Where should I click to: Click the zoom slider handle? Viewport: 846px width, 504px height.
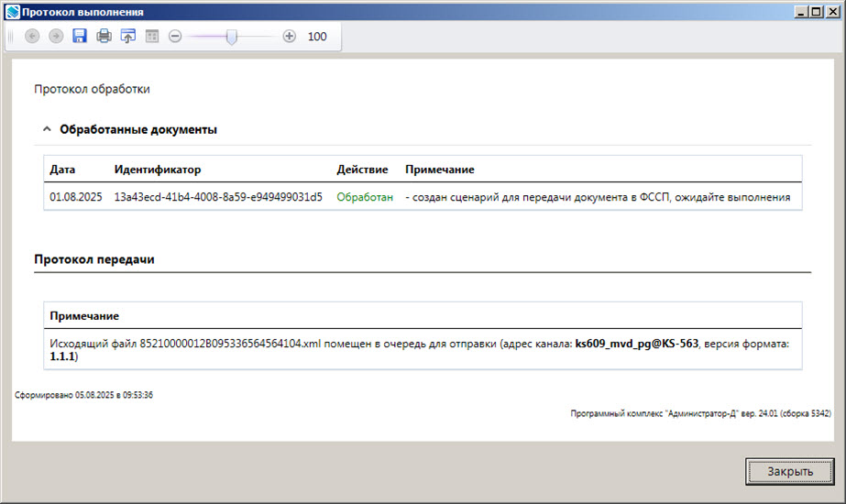pos(232,37)
